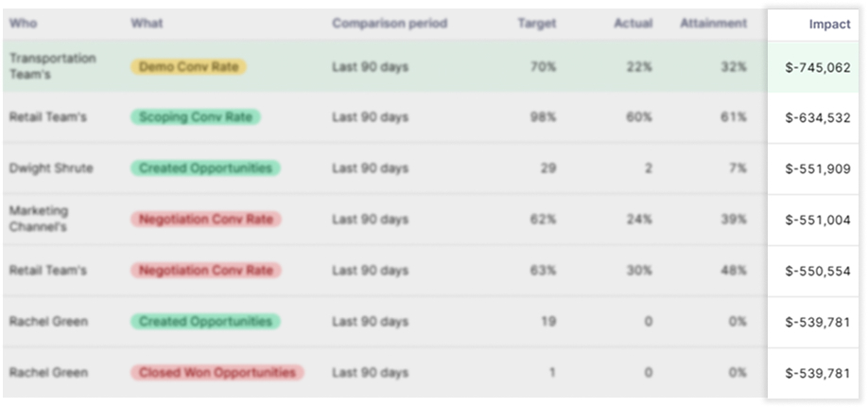Click the What column header
The height and width of the screenshot is (408, 868).
146,23
